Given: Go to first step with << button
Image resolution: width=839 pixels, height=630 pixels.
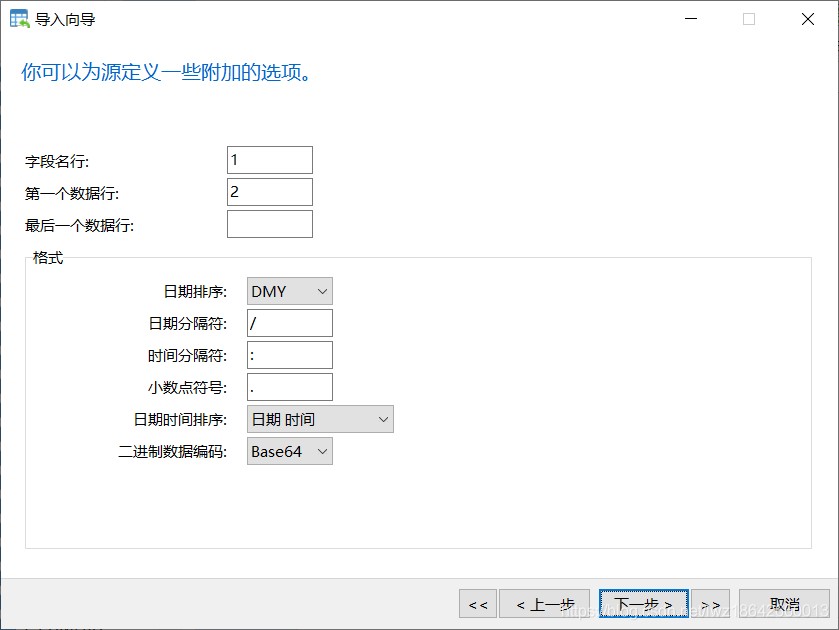Looking at the screenshot, I should pos(478,604).
